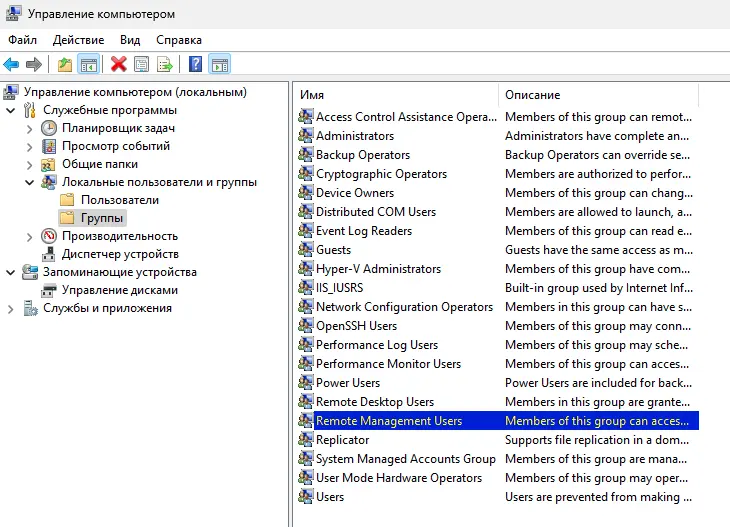
Task: Click the red Delete X icon
Action: 119,64
